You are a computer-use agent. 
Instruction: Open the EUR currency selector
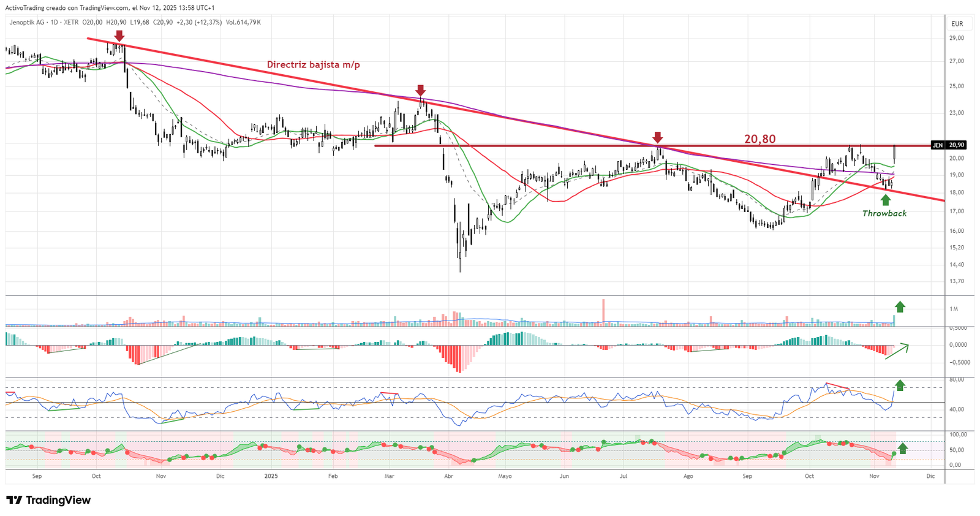point(957,24)
